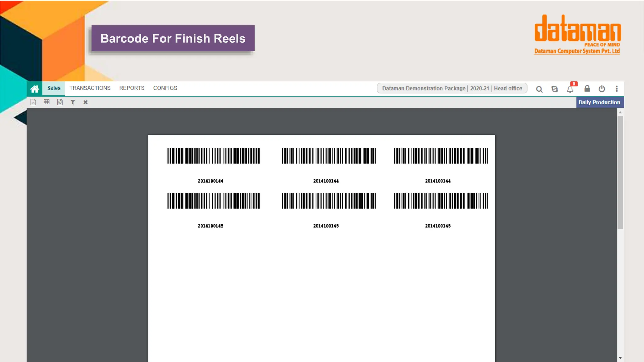Open the report filter
This screenshot has width=644, height=362.
coord(73,102)
